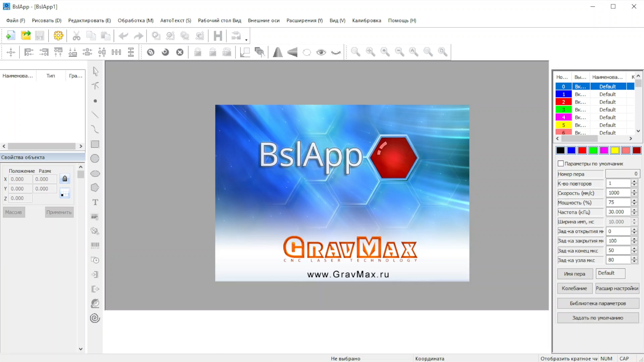The height and width of the screenshot is (362, 644).
Task: Open file with the folder icon
Action: (25, 36)
